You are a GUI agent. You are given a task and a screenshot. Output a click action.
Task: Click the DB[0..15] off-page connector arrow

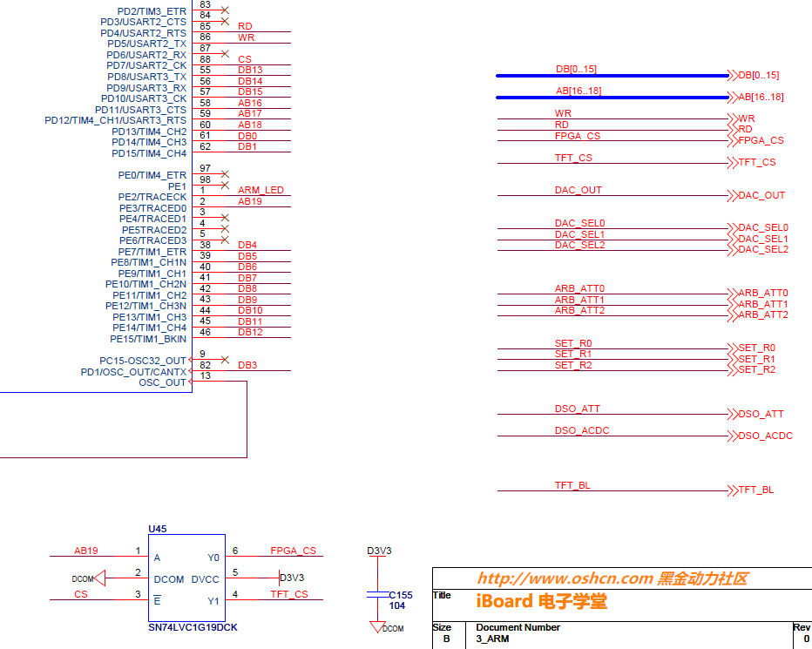(732, 76)
